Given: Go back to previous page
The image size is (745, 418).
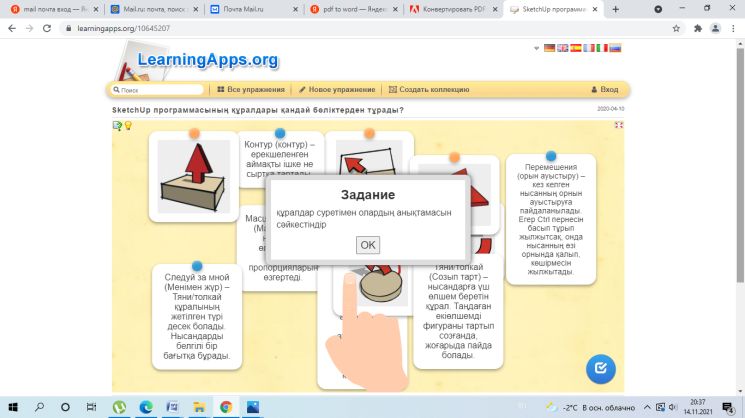Looking at the screenshot, I should click(12, 28).
